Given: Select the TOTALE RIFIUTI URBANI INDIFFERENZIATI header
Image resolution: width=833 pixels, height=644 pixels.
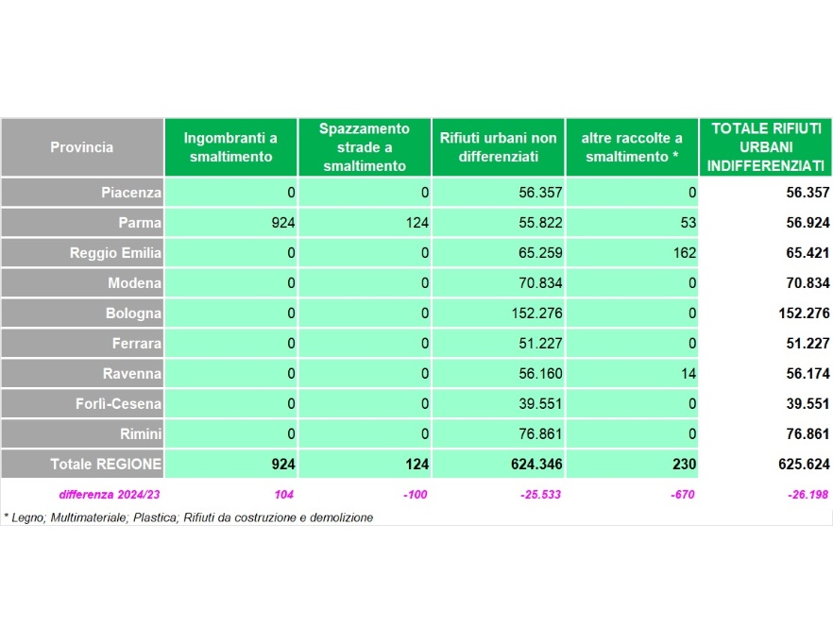Looking at the screenshot, I should click(766, 147).
